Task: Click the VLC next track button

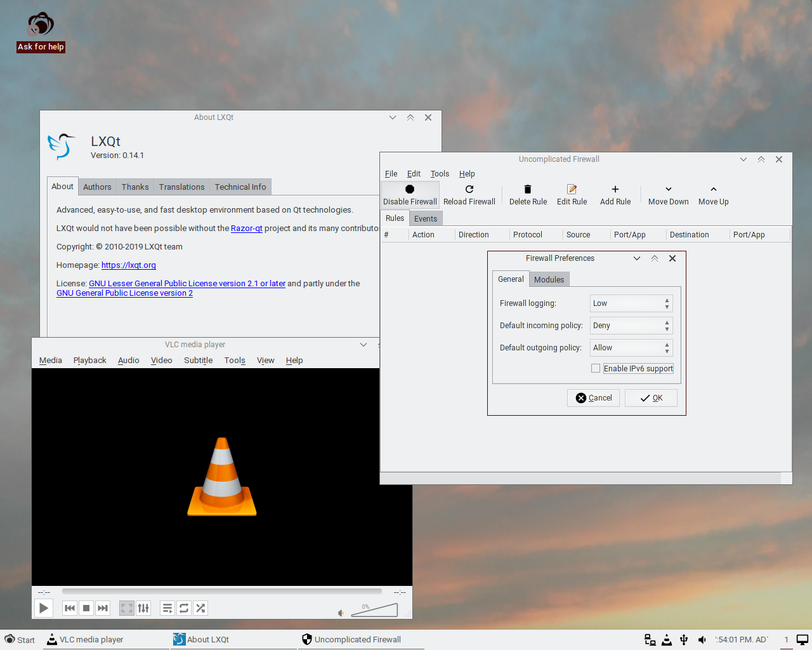Action: (103, 608)
